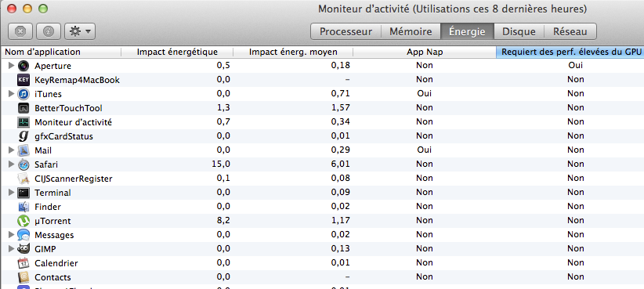This screenshot has height=289, width=644.
Task: Click the Aperture app icon
Action: 24,66
